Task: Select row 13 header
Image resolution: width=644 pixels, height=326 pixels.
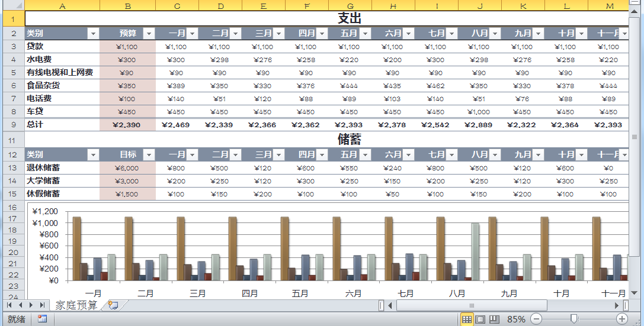Action: pyautogui.click(x=13, y=167)
